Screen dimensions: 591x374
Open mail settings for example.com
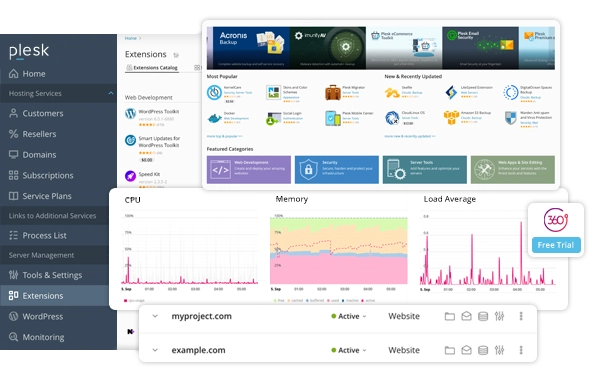point(466,350)
